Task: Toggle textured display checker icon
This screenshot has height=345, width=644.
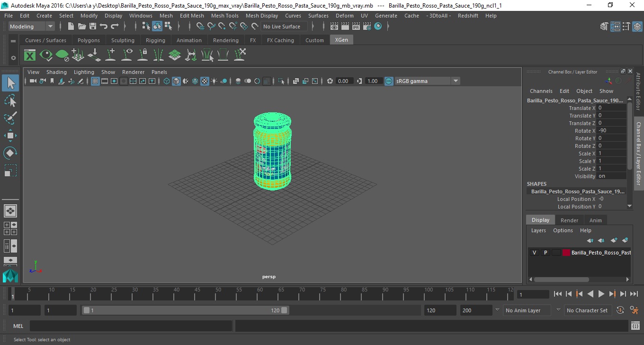Action: pos(205,81)
